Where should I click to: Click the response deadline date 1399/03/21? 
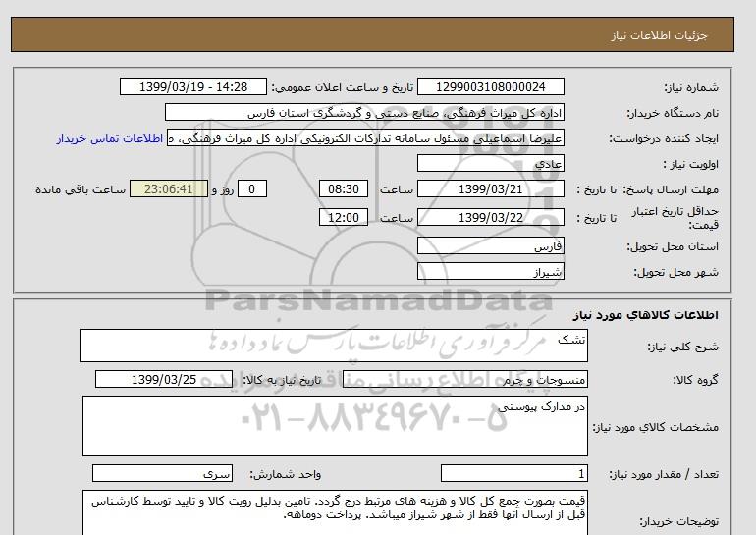[490, 188]
